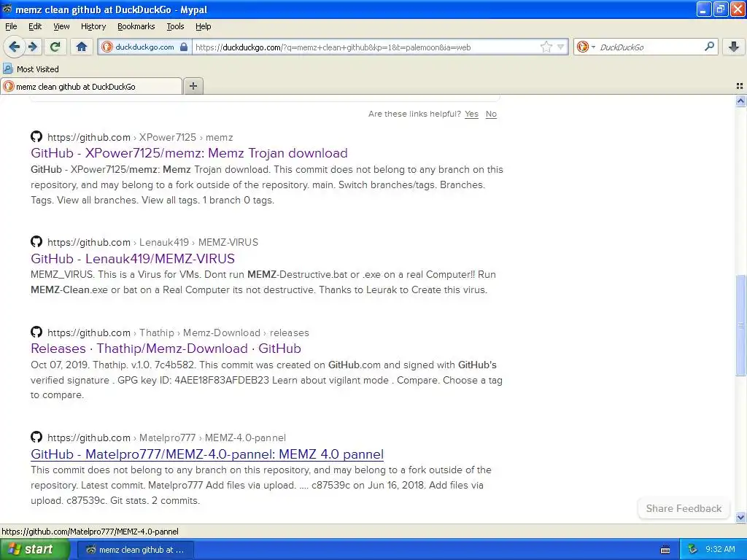Bookmark this page with the star icon

pos(546,47)
